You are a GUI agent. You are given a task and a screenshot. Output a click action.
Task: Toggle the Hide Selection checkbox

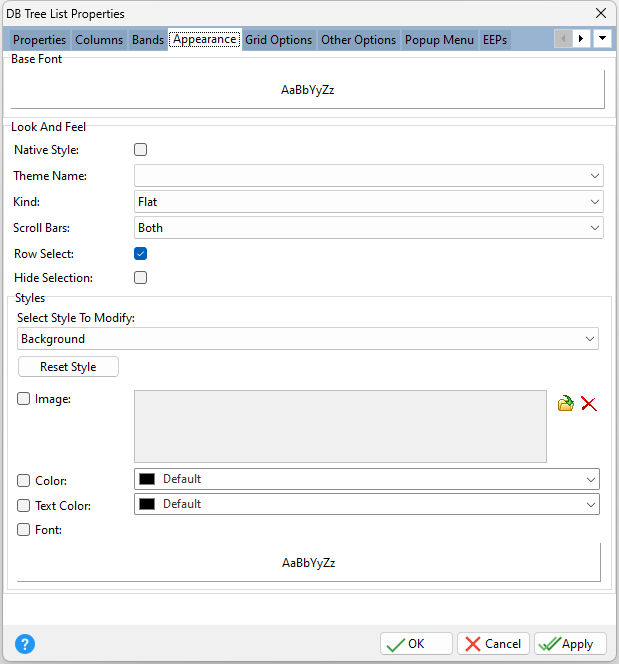[x=141, y=278]
